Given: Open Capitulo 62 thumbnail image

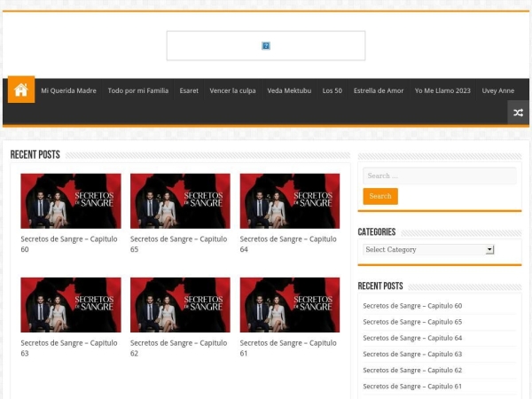Looking at the screenshot, I should 180,305.
